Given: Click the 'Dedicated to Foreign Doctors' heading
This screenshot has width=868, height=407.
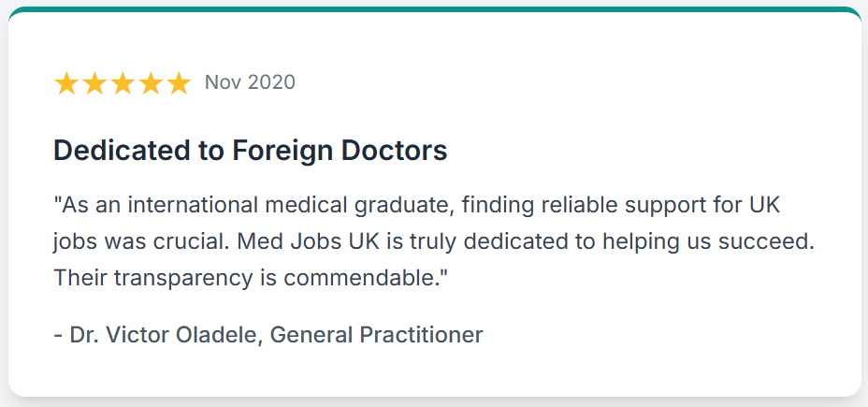Looking at the screenshot, I should pos(251,151).
